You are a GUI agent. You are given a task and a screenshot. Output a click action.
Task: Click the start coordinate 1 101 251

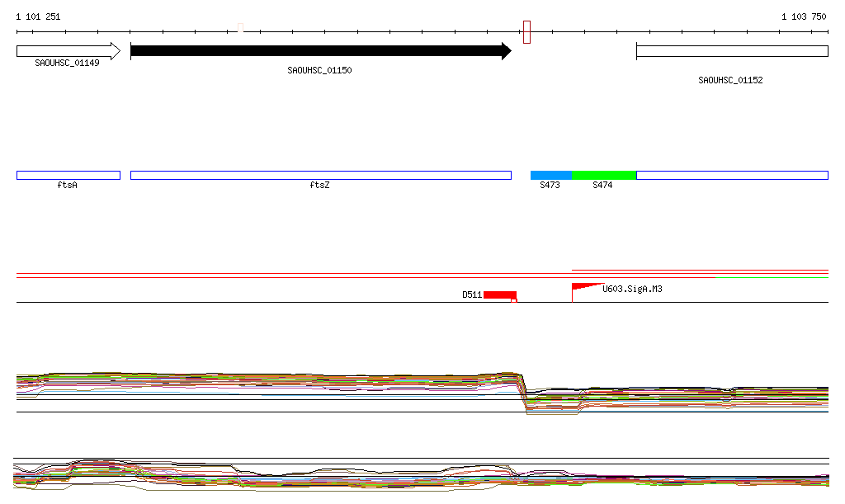click(x=38, y=16)
